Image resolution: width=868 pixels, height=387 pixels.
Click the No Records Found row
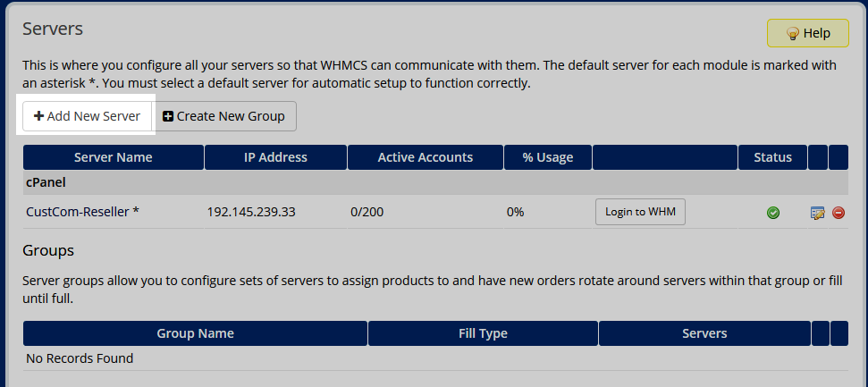click(x=80, y=358)
